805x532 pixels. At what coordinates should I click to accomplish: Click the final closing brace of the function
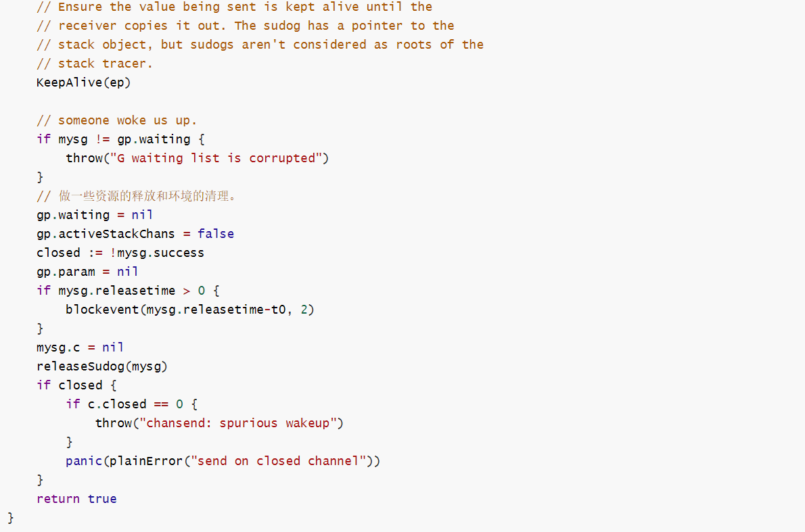(11, 518)
